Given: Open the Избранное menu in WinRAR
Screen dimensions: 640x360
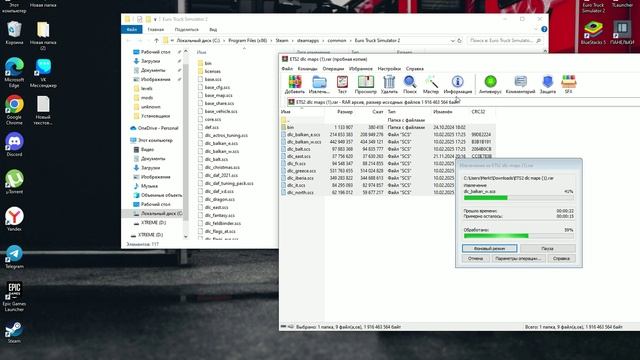Looking at the screenshot, I should pyautogui.click(x=361, y=69).
